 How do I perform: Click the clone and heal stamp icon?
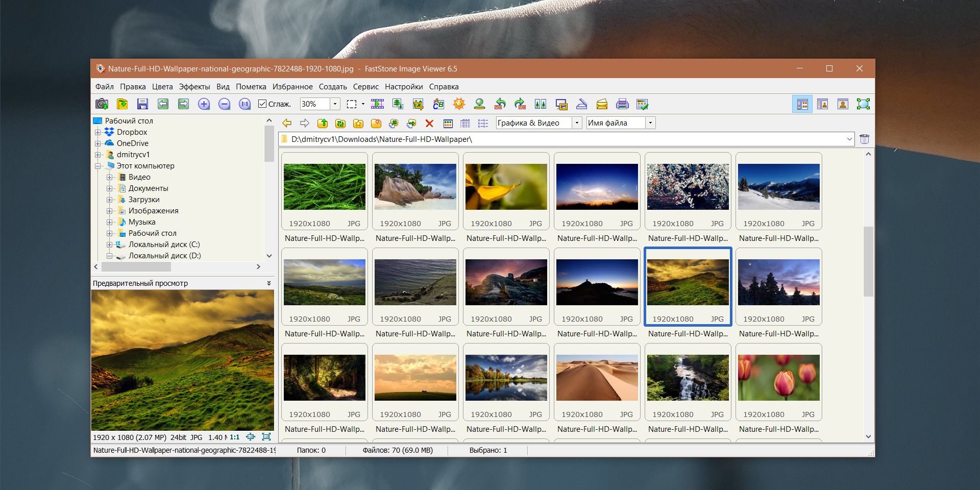[479, 104]
